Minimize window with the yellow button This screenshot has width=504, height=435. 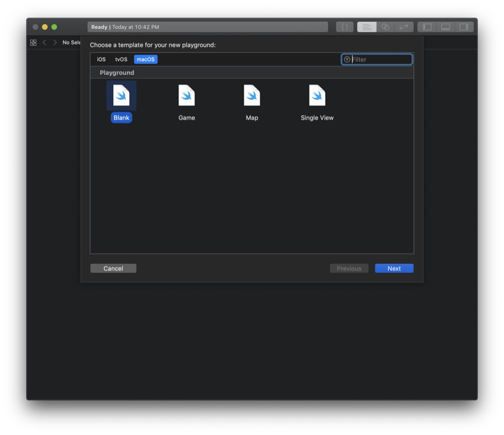[44, 27]
